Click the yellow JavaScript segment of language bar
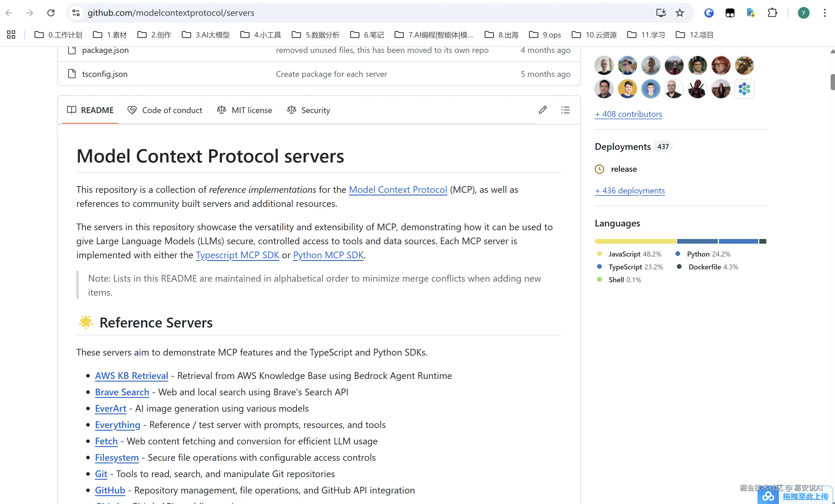Image resolution: width=835 pixels, height=504 pixels. (x=635, y=241)
